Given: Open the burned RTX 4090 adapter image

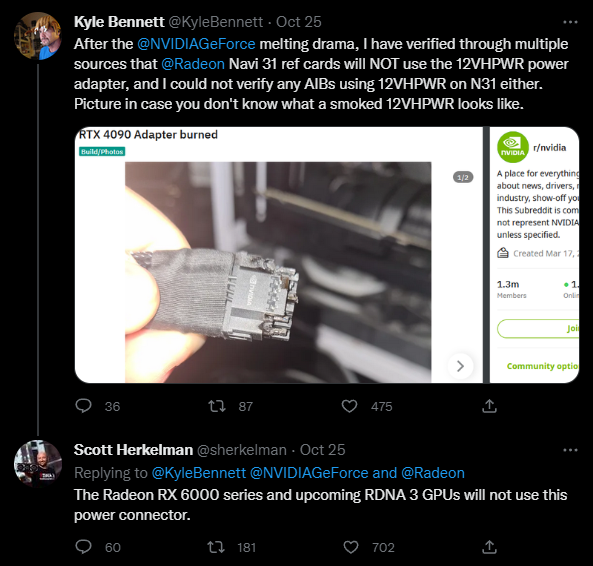Looking at the screenshot, I should coord(278,272).
